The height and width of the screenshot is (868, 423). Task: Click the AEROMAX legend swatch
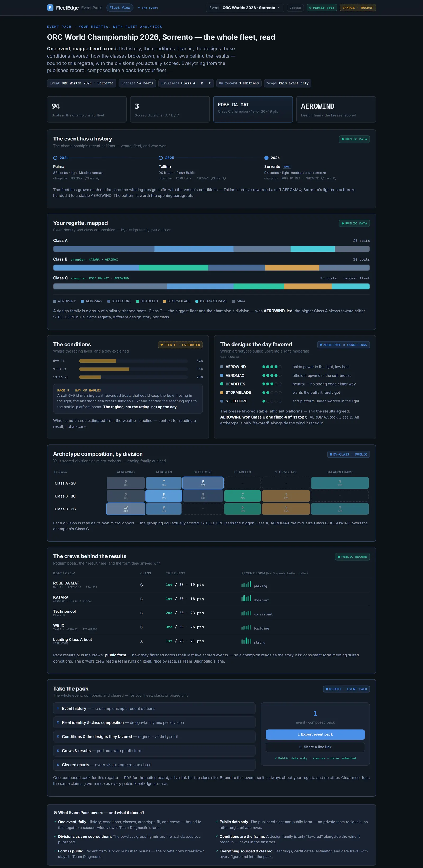point(82,302)
